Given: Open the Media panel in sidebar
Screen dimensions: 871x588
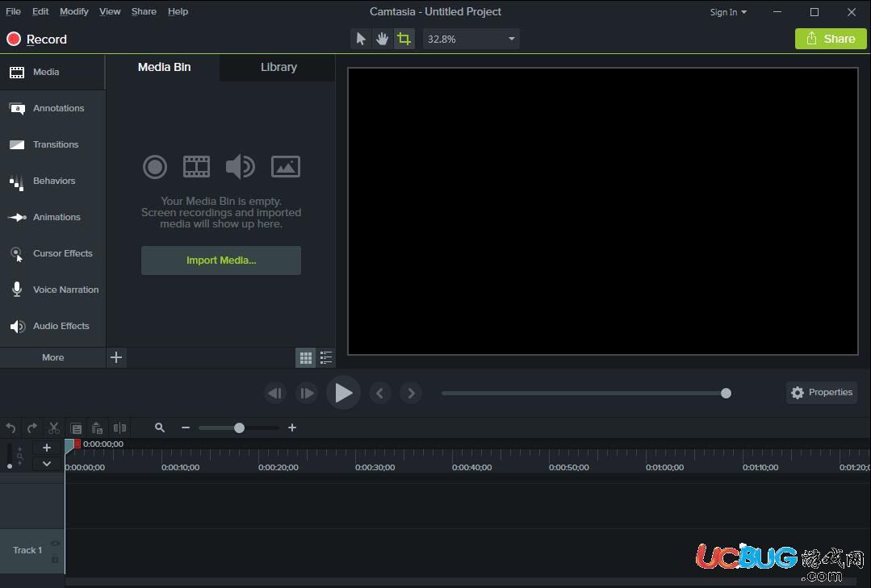Looking at the screenshot, I should pyautogui.click(x=52, y=72).
